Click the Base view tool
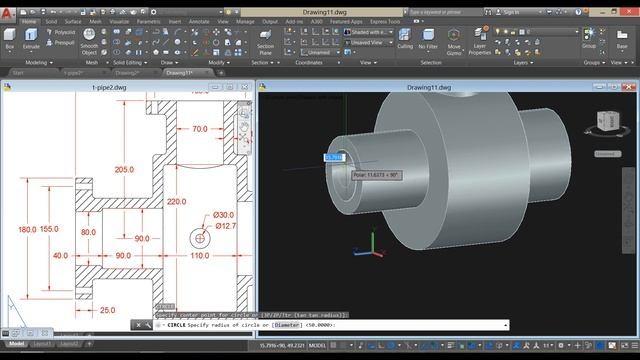Viewport: 640px width, 360px height. 622,39
